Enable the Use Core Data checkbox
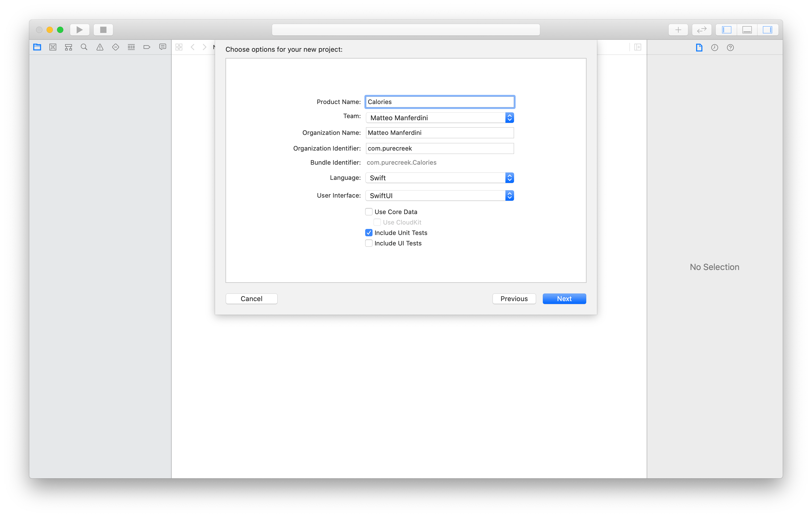This screenshot has width=812, height=517. [369, 212]
